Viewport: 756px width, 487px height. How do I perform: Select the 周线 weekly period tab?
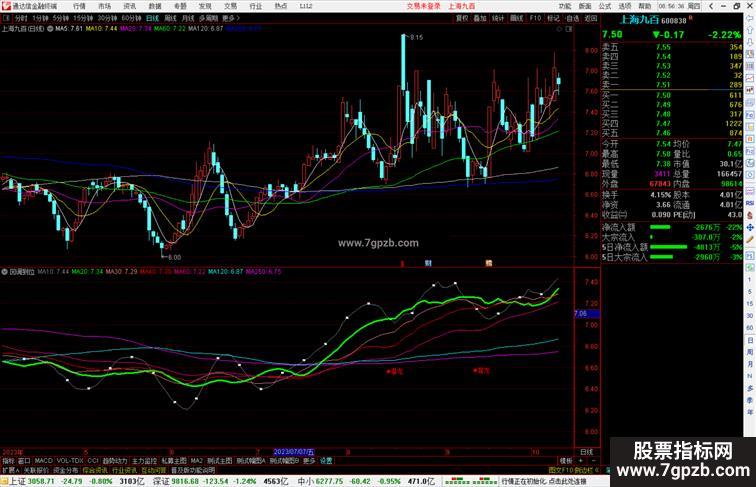(x=170, y=18)
